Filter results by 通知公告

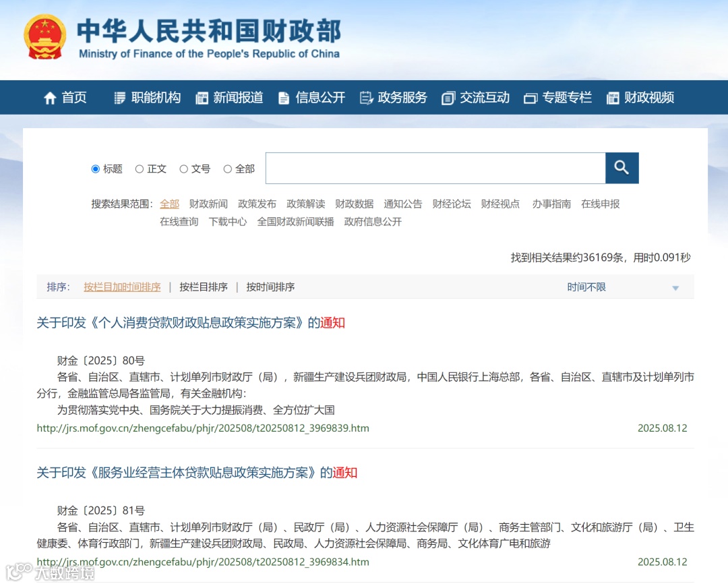click(x=403, y=204)
